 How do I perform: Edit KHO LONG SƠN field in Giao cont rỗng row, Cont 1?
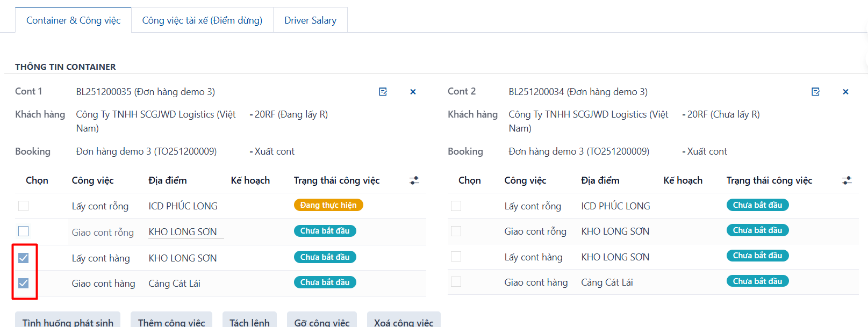(x=186, y=232)
